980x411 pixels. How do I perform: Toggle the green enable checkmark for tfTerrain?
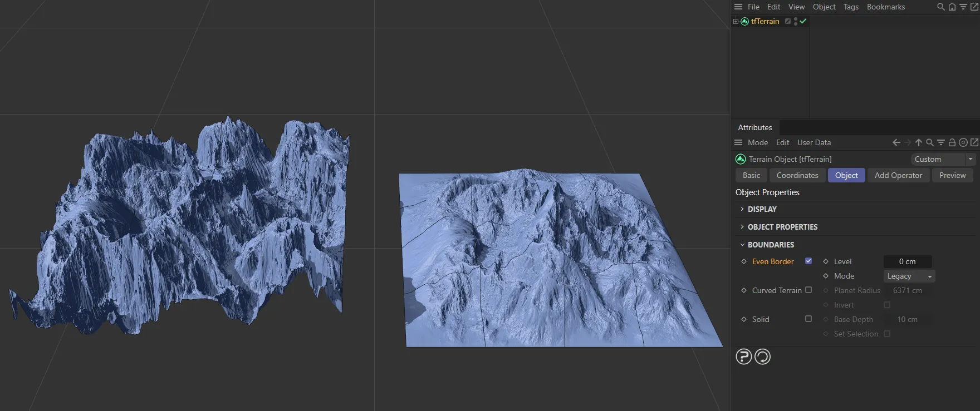pyautogui.click(x=803, y=21)
